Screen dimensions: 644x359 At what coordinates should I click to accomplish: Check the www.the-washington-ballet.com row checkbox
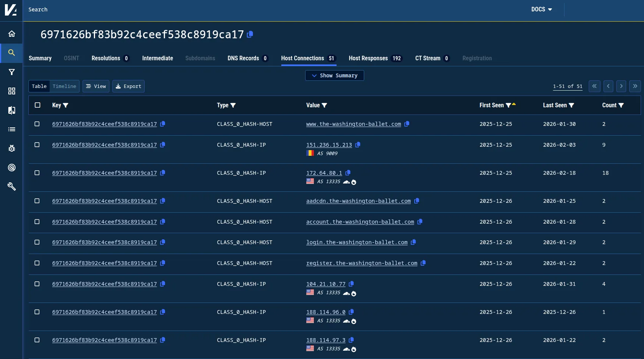(x=37, y=124)
